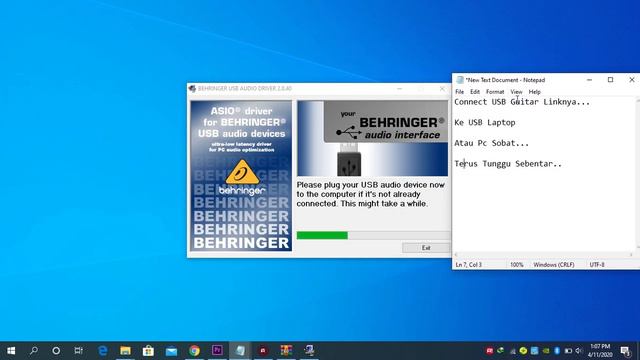Open the taskbar search magnifier
Screen dimensions: 640x360
tap(34, 351)
